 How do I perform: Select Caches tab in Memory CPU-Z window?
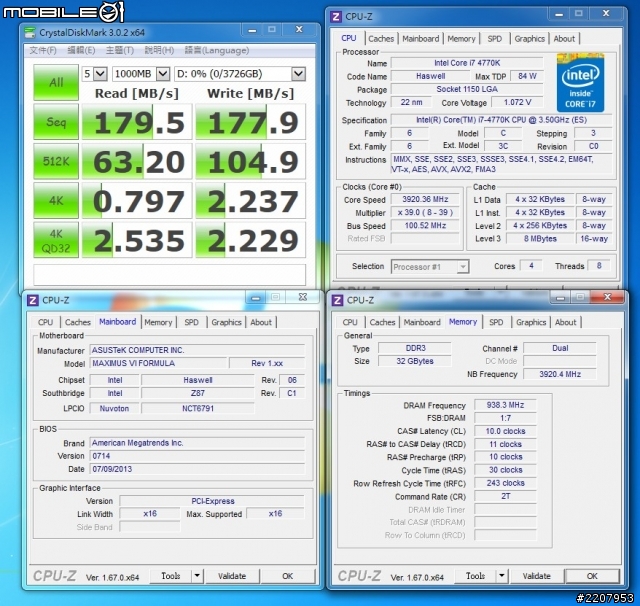pos(382,322)
